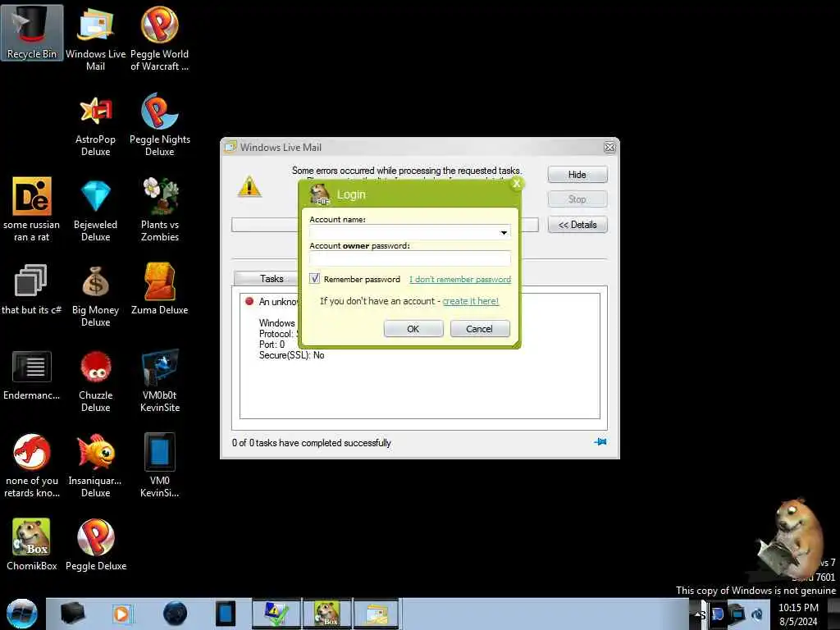
Task: Open Peggle World of Warcraft shortcut
Action: click(160, 38)
